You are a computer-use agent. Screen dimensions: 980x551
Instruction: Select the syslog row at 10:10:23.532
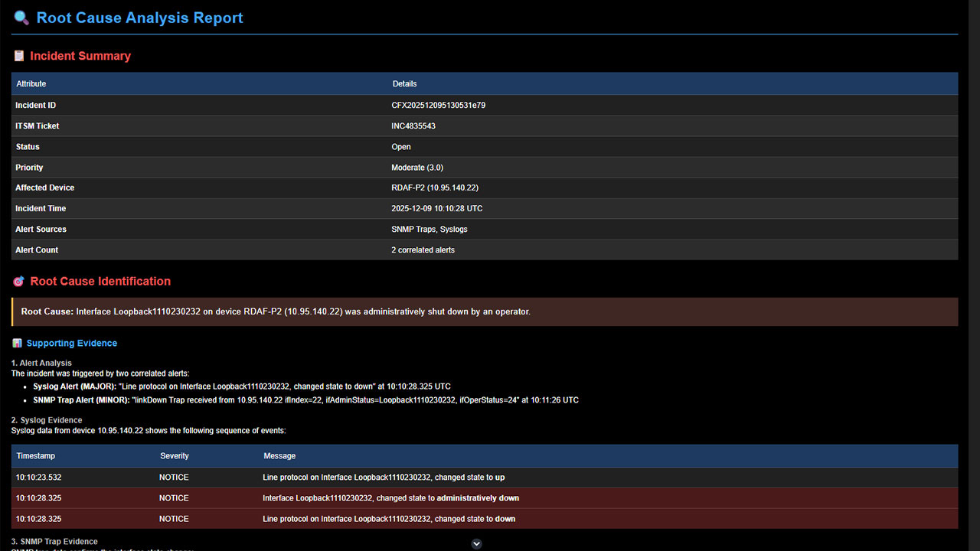click(x=38, y=478)
